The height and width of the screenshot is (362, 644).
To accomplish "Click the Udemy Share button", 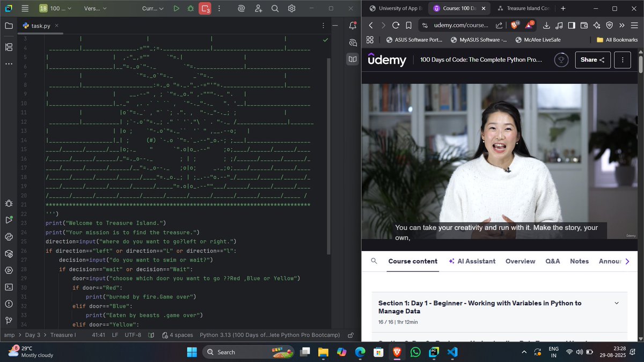I will tap(592, 60).
